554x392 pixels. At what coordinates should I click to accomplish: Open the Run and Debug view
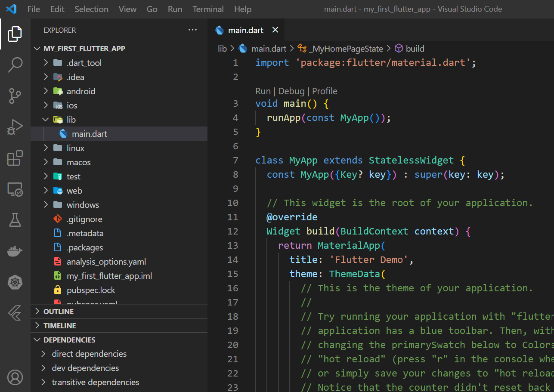tap(15, 127)
